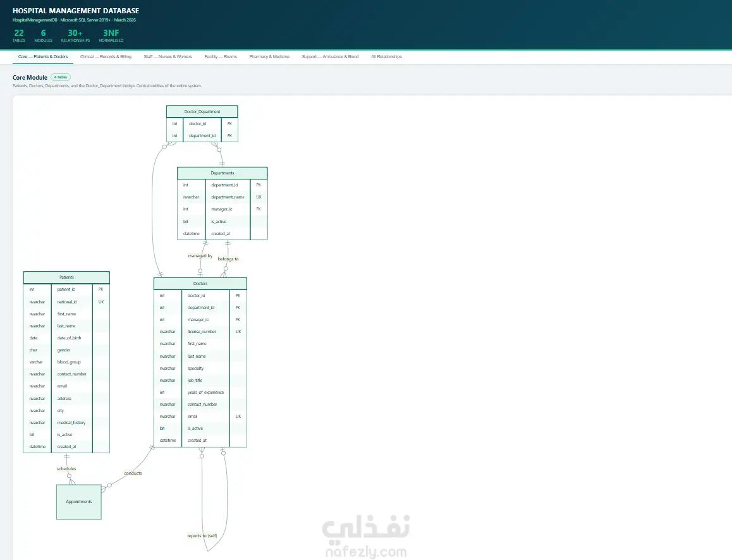Select 'city' field in Patients
This screenshot has height=560, width=732.
[66, 411]
